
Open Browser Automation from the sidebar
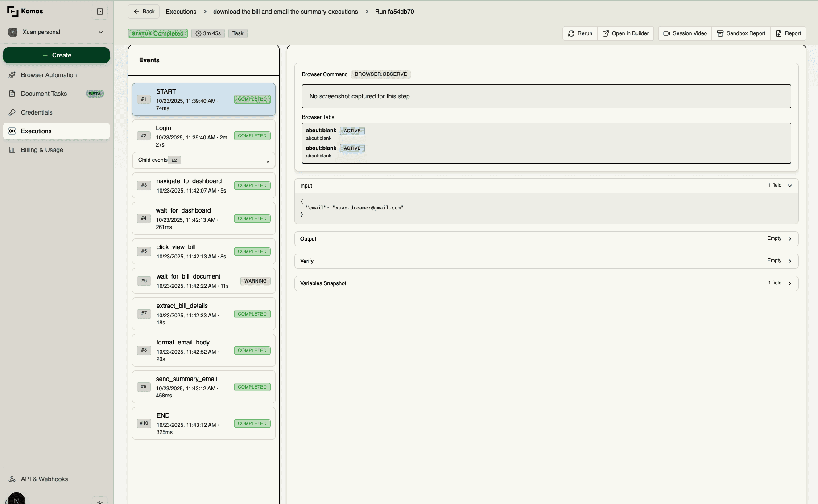click(x=49, y=75)
